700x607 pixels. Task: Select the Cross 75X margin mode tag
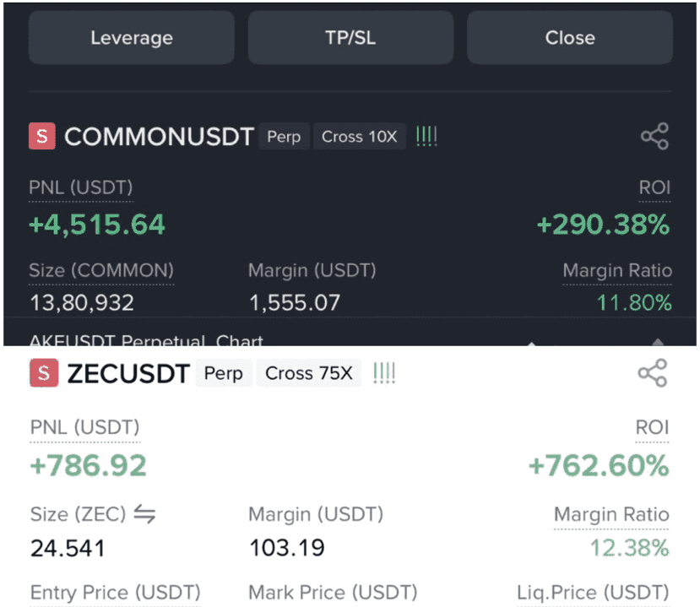pos(308,373)
